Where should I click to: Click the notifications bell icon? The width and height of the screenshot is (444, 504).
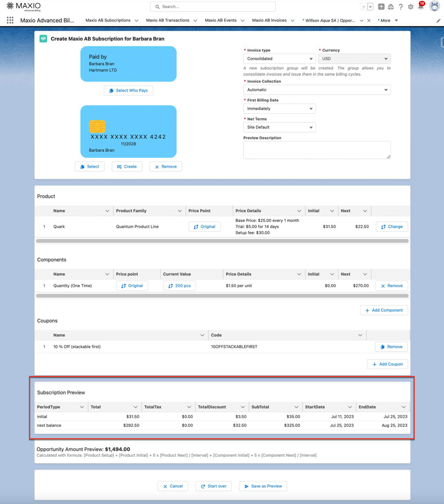420,7
